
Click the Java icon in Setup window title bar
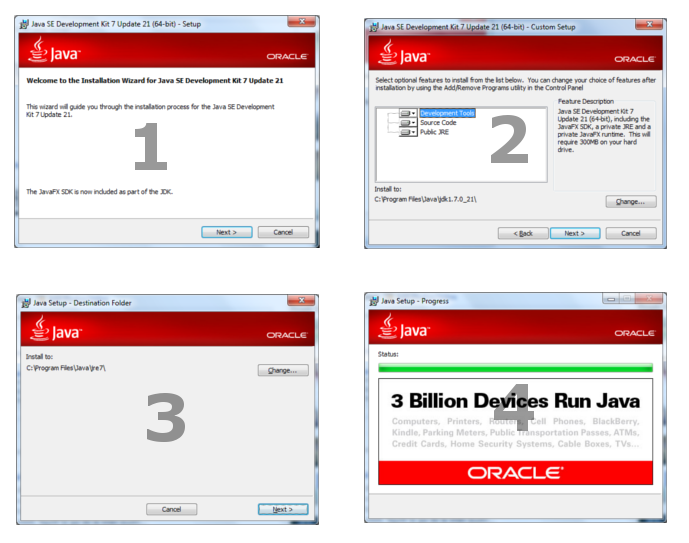coord(24,24)
